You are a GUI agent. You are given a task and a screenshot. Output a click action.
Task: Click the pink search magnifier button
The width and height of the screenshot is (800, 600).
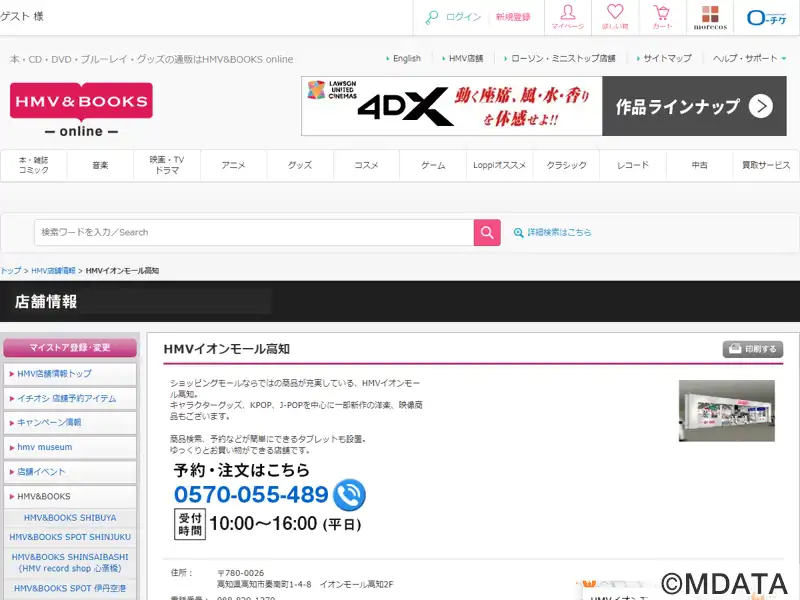pos(487,233)
